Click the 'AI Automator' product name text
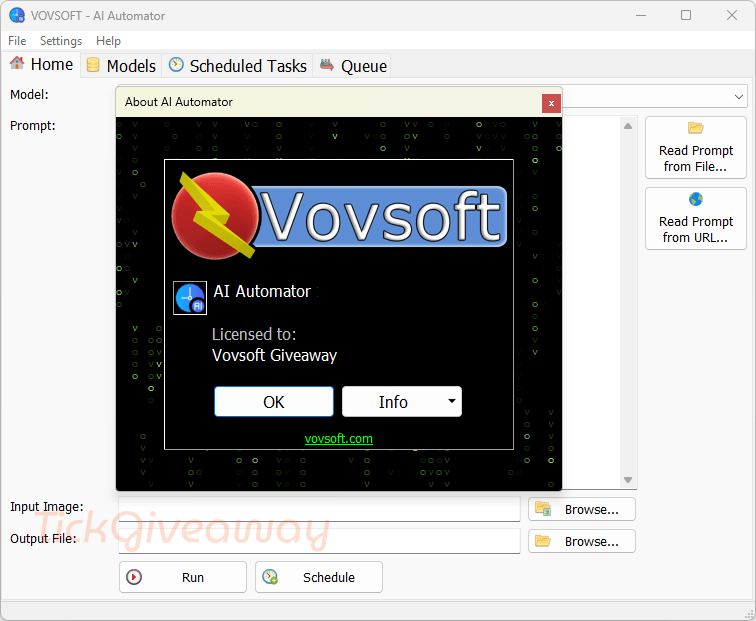 [262, 291]
